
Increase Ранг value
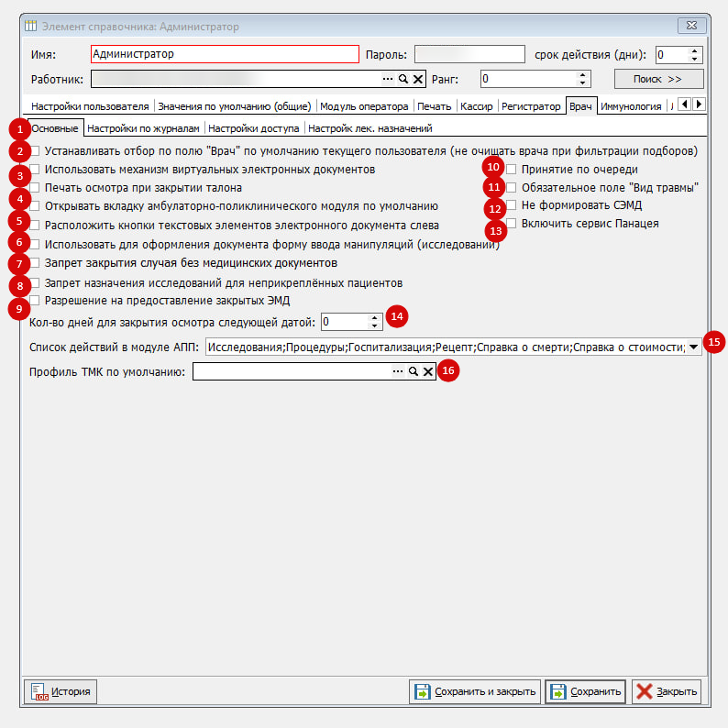point(582,75)
